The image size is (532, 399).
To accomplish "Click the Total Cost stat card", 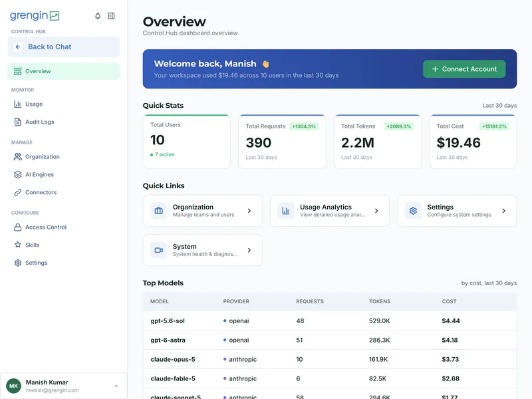I will pyautogui.click(x=473, y=142).
